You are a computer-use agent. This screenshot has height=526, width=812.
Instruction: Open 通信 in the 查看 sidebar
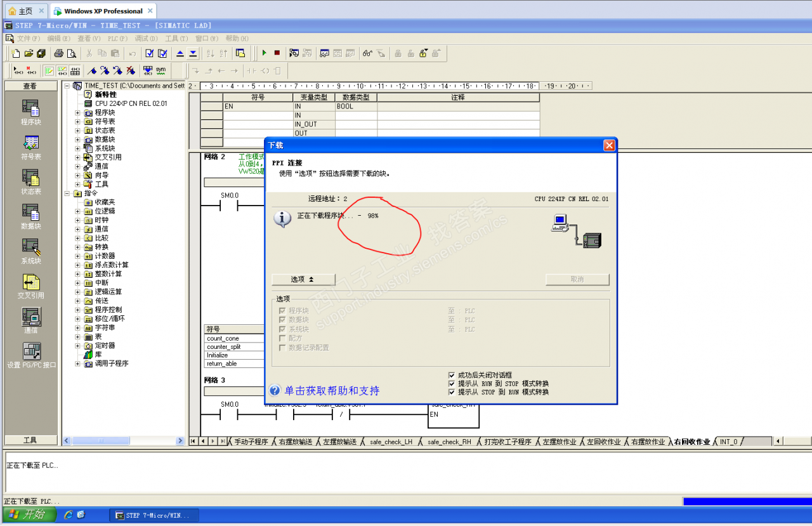pyautogui.click(x=30, y=321)
